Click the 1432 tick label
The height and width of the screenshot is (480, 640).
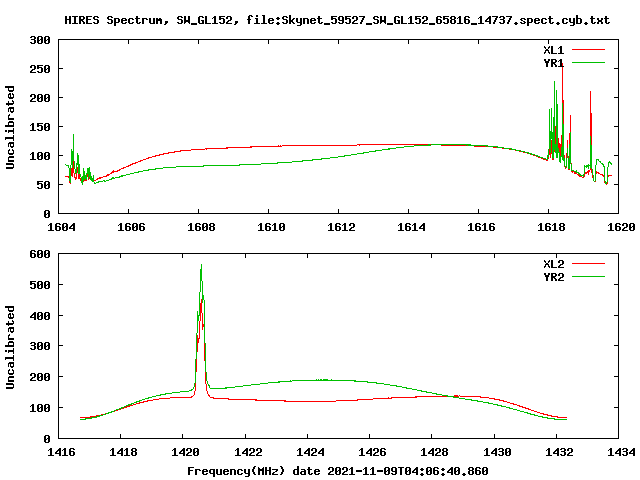tap(559, 452)
